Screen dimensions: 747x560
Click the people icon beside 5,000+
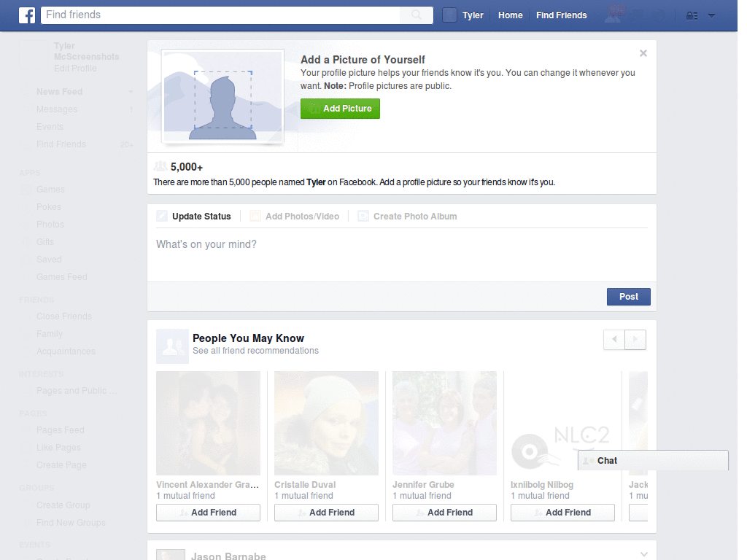coord(160,166)
